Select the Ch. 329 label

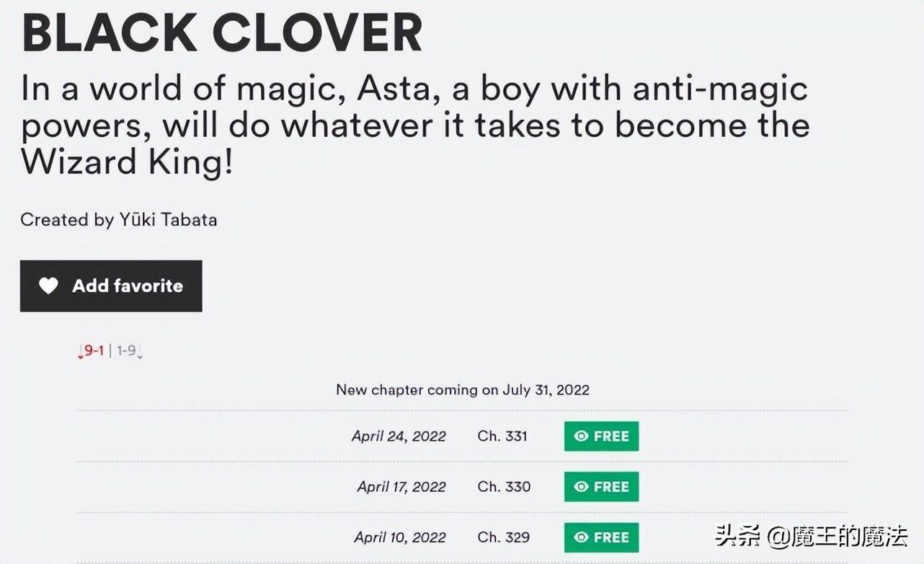(x=504, y=537)
